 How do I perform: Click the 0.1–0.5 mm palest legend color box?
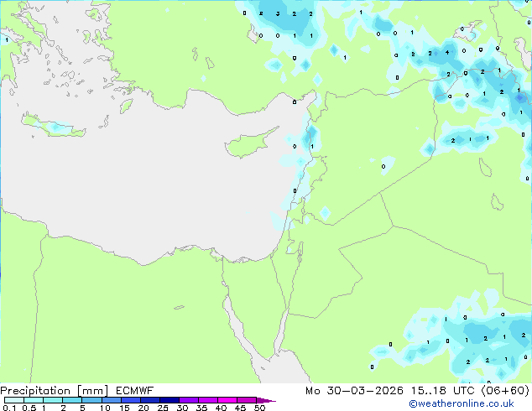(x=14, y=400)
